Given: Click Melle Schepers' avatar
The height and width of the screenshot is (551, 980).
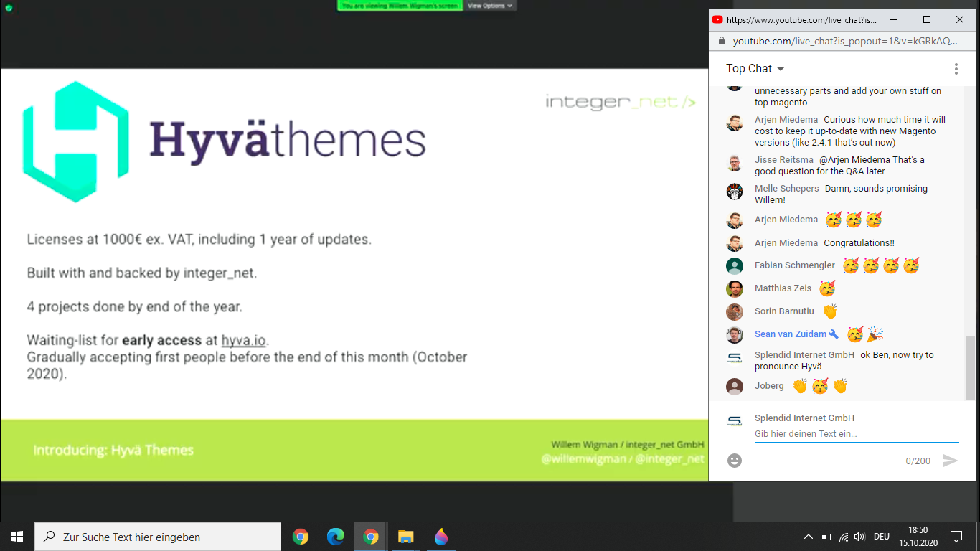Looking at the screenshot, I should click(x=735, y=192).
